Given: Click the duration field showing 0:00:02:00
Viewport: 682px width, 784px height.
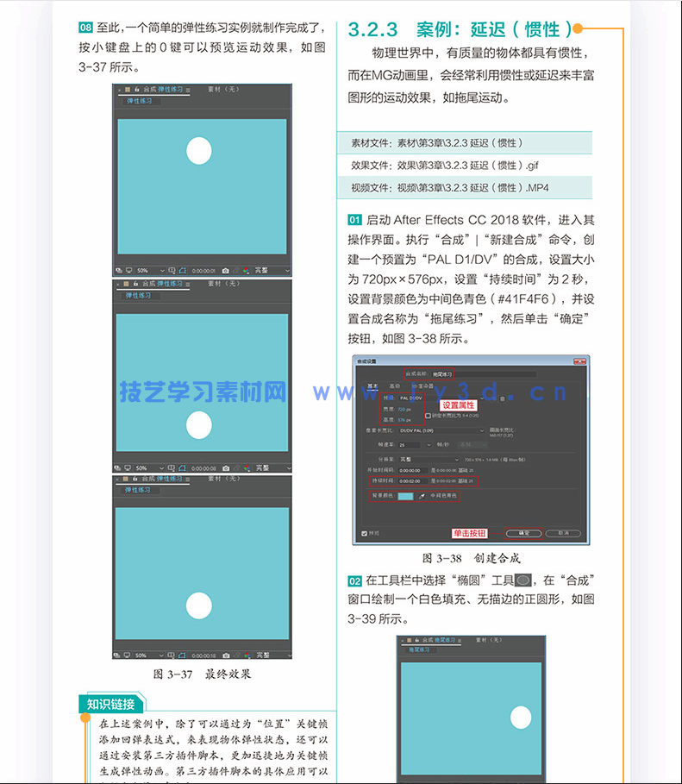Looking at the screenshot, I should (x=414, y=481).
